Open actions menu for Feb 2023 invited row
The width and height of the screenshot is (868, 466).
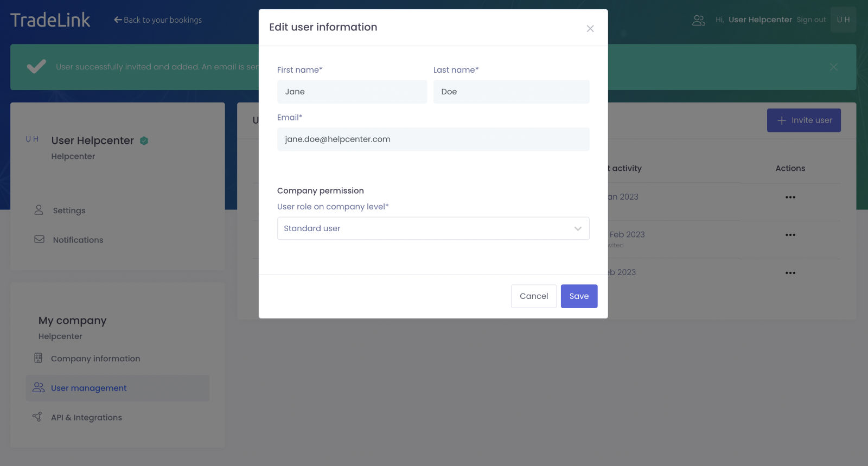pos(790,235)
